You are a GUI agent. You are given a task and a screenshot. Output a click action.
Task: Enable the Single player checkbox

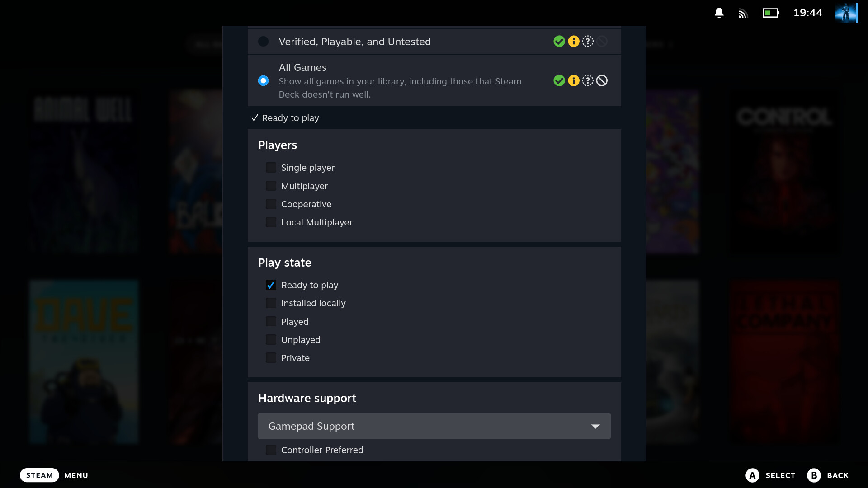point(271,168)
